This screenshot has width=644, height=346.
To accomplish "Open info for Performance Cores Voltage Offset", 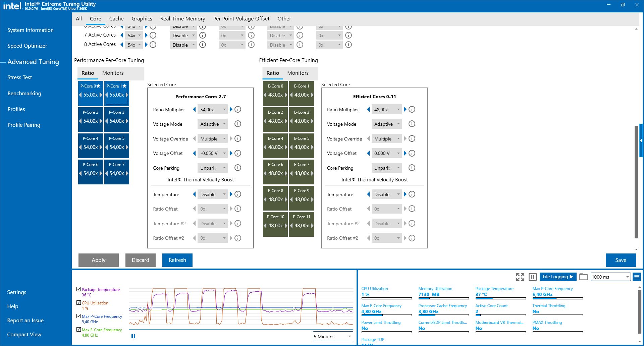I will (238, 153).
